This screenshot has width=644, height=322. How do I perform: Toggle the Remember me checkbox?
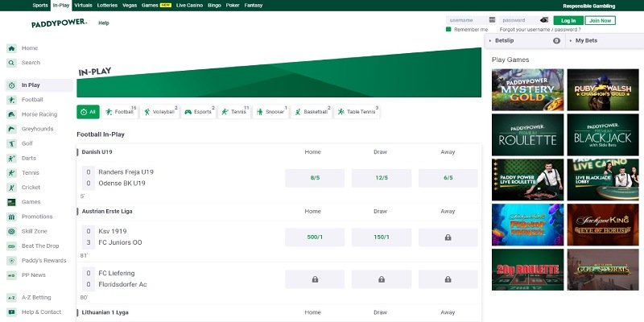click(448, 29)
